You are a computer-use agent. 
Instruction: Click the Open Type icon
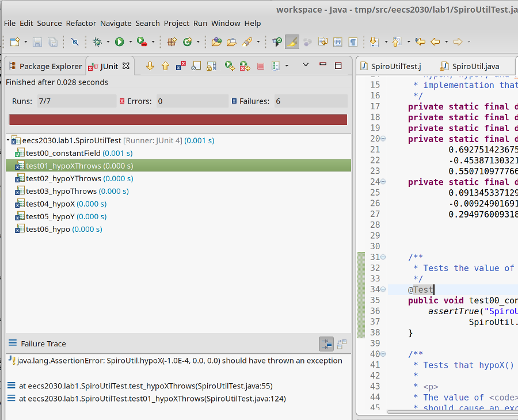tap(216, 42)
